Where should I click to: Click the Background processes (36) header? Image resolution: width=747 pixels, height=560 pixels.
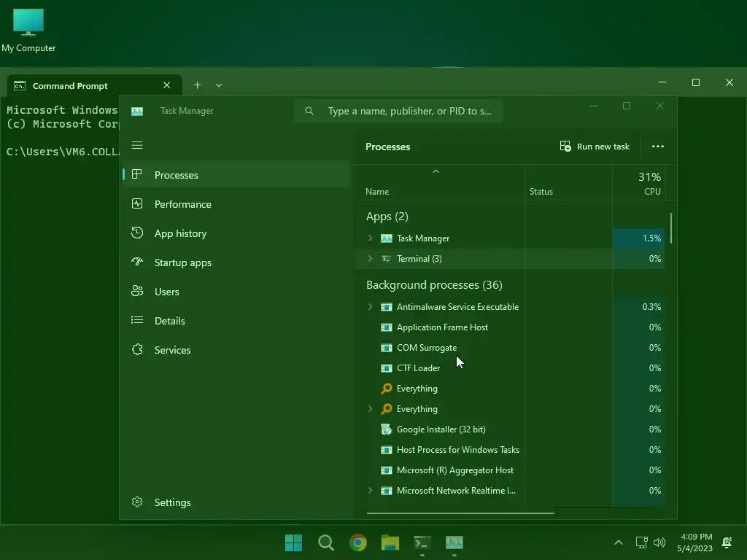click(x=434, y=285)
